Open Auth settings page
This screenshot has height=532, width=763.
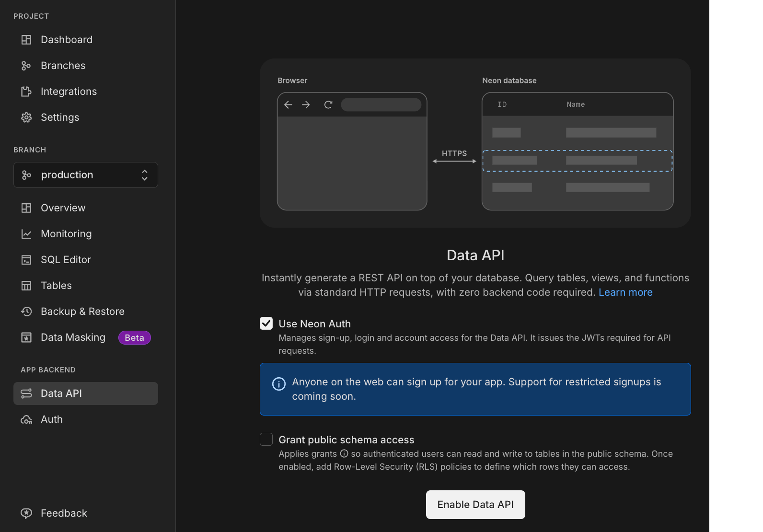(x=86, y=419)
